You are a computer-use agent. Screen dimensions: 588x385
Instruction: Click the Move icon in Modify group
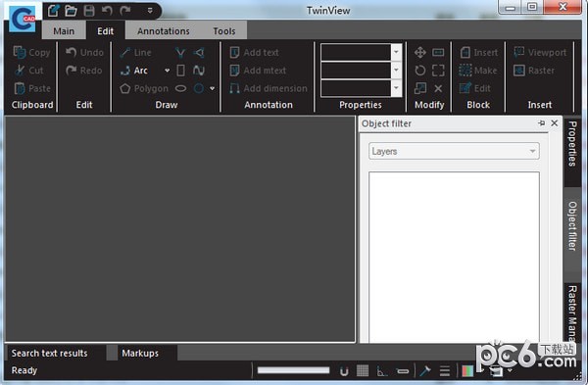(420, 53)
